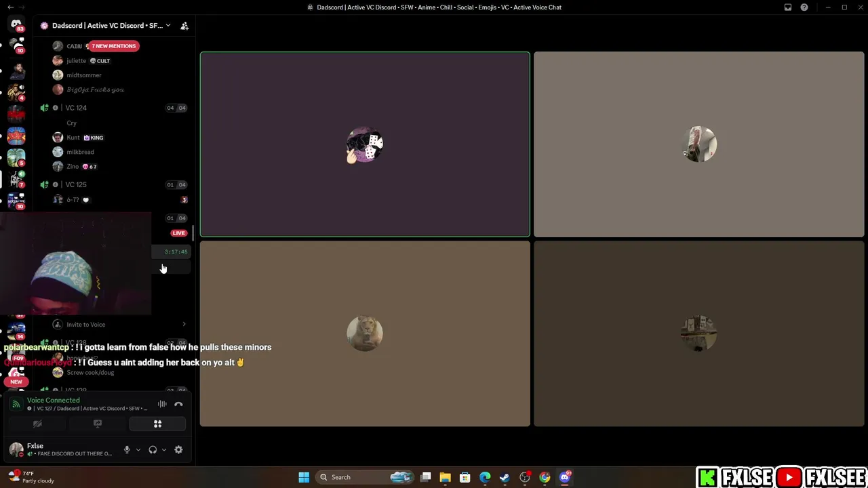Open Task View on the taskbar
Image resolution: width=868 pixels, height=488 pixels.
coord(426,477)
